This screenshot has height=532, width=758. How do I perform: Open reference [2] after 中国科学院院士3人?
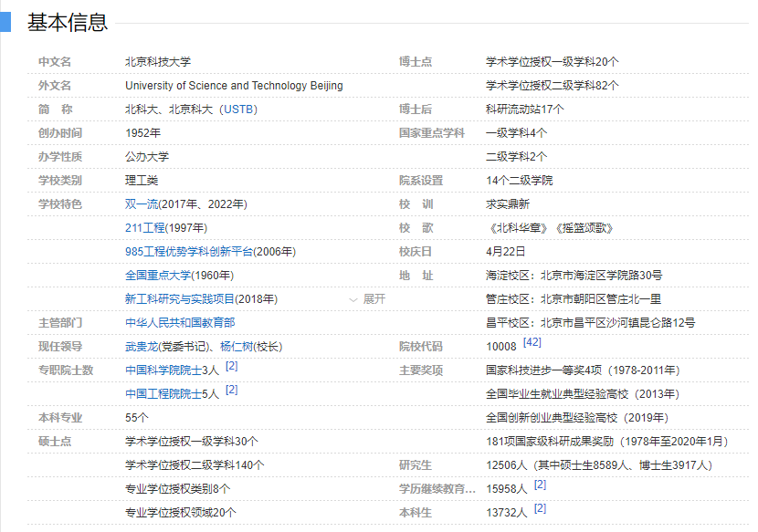232,366
